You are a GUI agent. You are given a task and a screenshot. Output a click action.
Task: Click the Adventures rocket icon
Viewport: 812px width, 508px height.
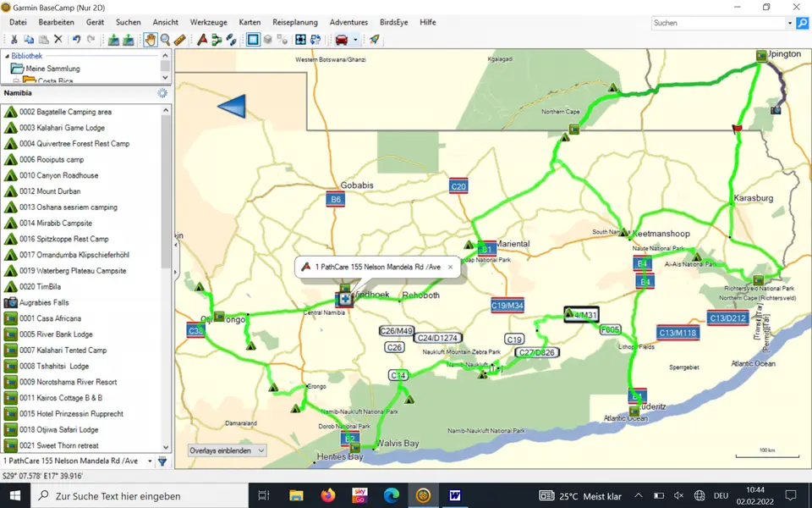pos(374,40)
